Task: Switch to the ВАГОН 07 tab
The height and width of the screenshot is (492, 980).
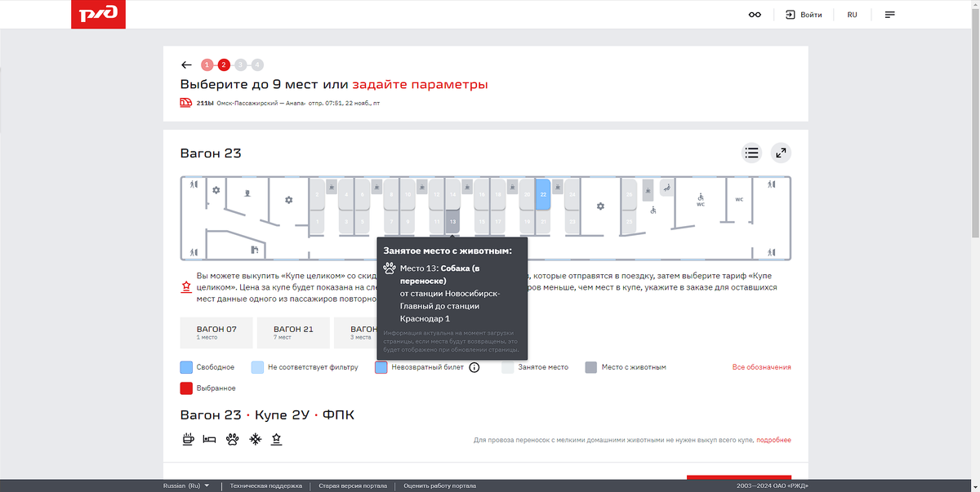Action: (216, 332)
